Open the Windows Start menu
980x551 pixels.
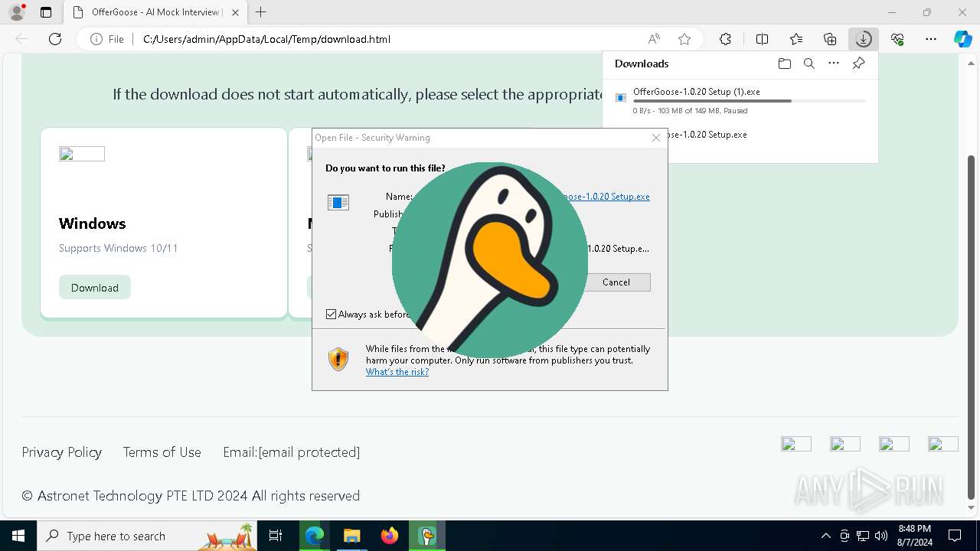coord(18,536)
